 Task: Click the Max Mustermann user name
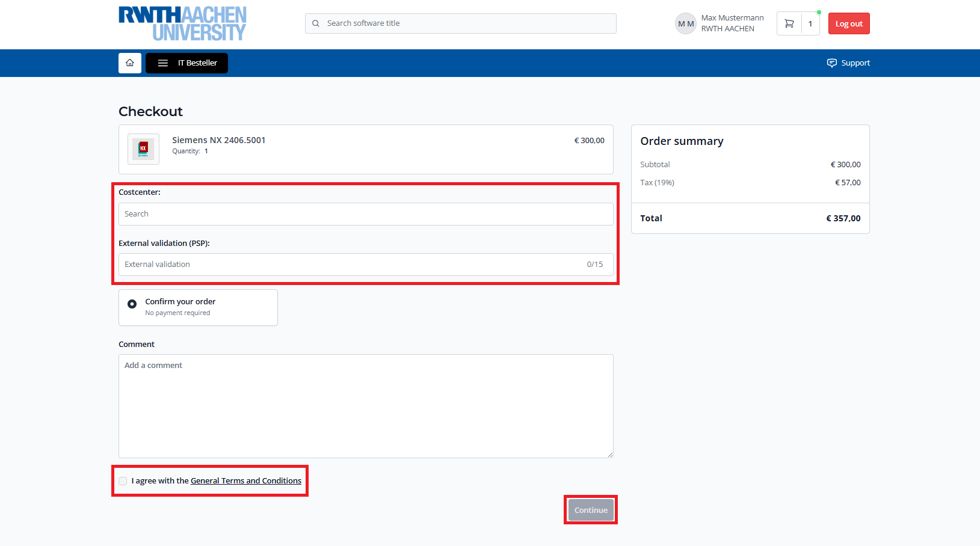[x=732, y=18]
